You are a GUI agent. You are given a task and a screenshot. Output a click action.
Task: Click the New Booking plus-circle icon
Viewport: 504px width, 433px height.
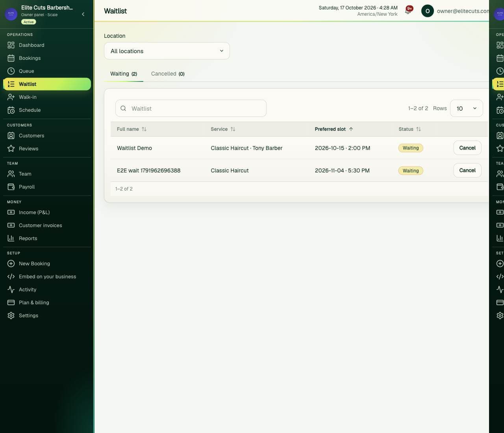click(x=11, y=264)
